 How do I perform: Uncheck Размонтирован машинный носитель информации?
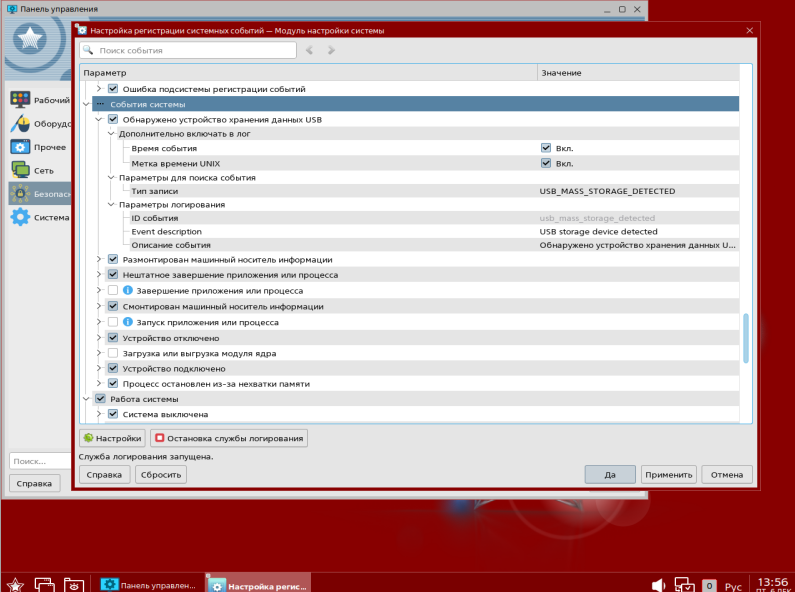113,260
